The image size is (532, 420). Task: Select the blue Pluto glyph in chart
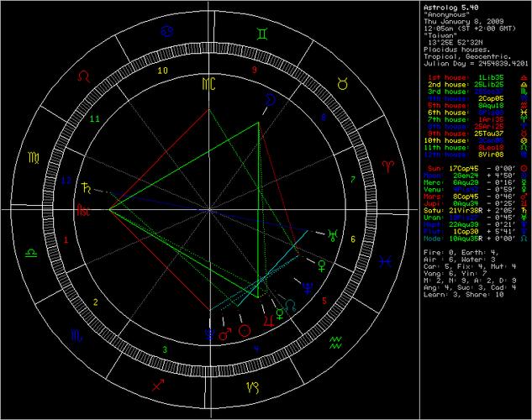point(210,333)
